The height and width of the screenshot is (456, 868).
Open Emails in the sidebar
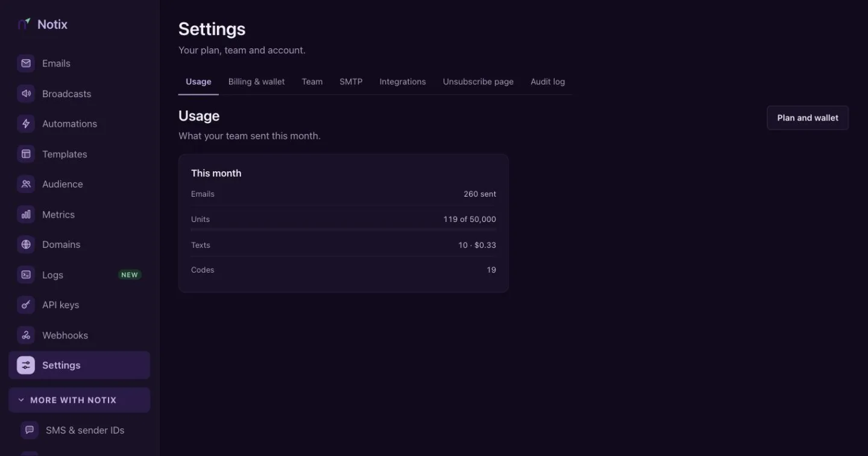(79, 63)
